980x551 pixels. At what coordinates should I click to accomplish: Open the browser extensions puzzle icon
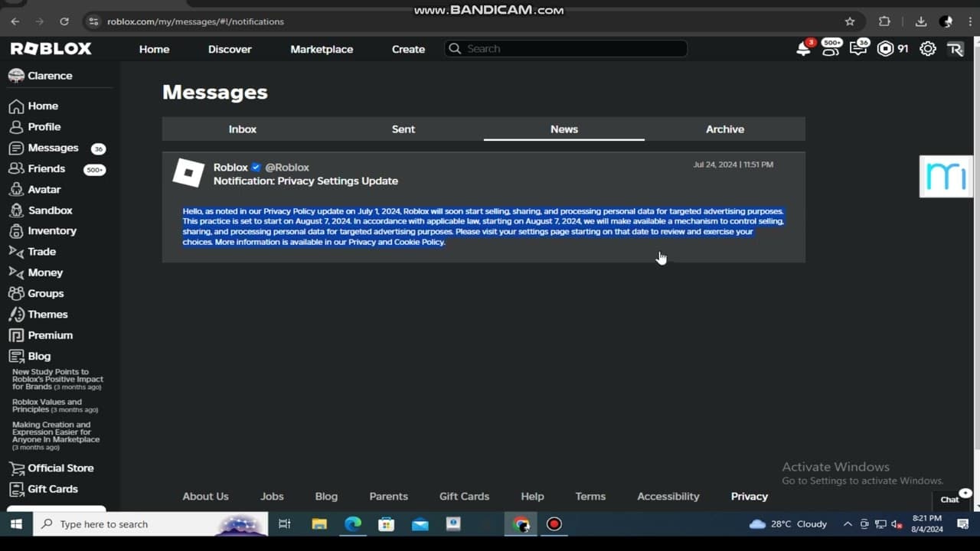pyautogui.click(x=884, y=21)
